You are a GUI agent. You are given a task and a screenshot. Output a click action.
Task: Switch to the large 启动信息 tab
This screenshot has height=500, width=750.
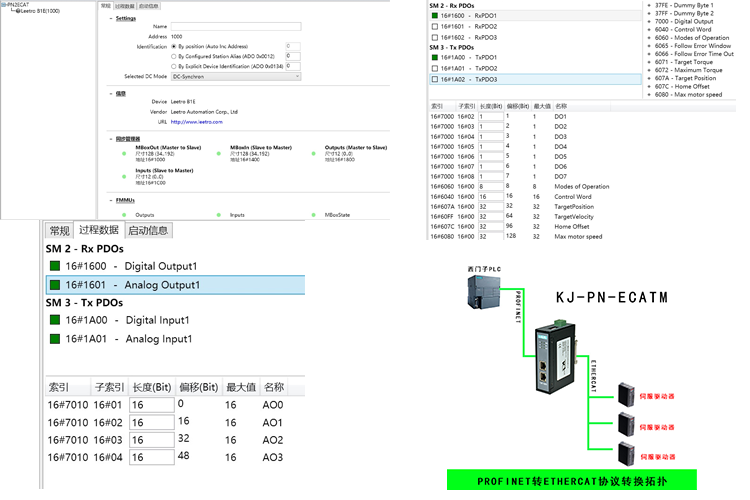click(148, 231)
